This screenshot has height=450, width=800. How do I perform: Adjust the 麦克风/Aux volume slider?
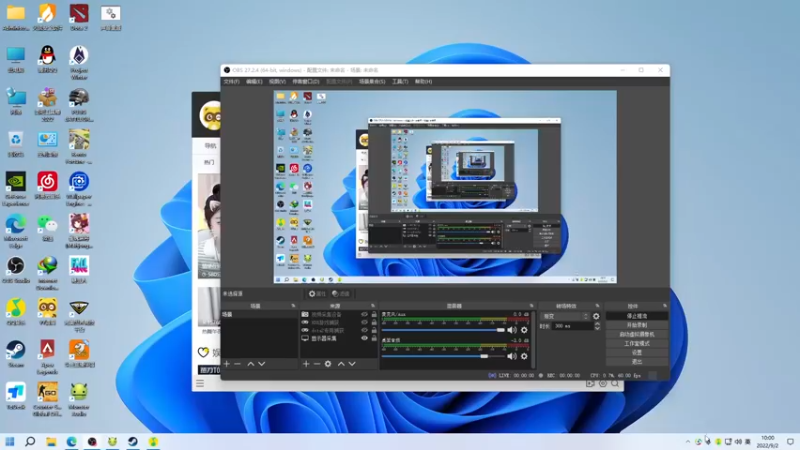443,330
